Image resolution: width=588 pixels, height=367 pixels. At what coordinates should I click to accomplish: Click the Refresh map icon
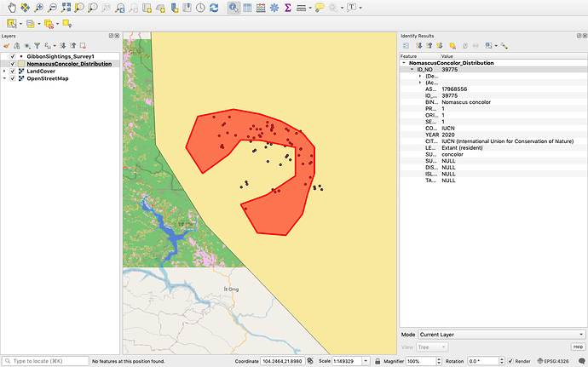point(214,8)
